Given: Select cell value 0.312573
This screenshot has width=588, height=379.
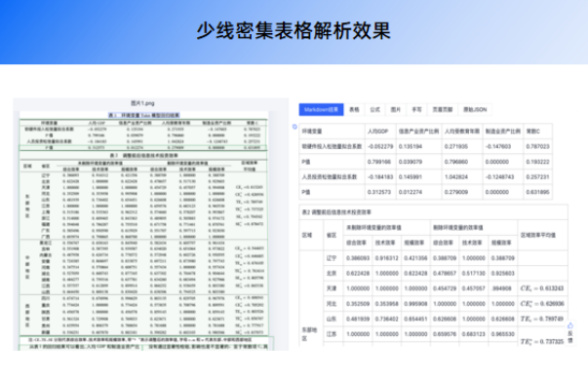Looking at the screenshot, I should click(x=379, y=192).
